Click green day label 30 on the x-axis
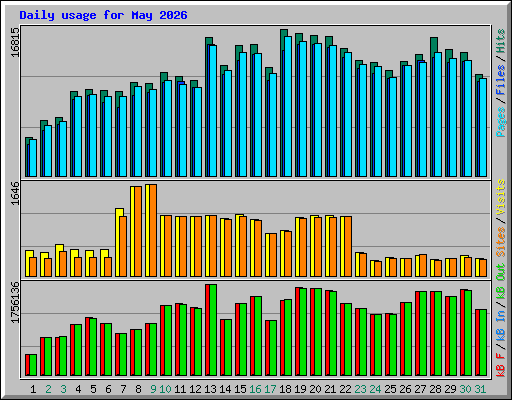The height and width of the screenshot is (400, 512). point(465,389)
